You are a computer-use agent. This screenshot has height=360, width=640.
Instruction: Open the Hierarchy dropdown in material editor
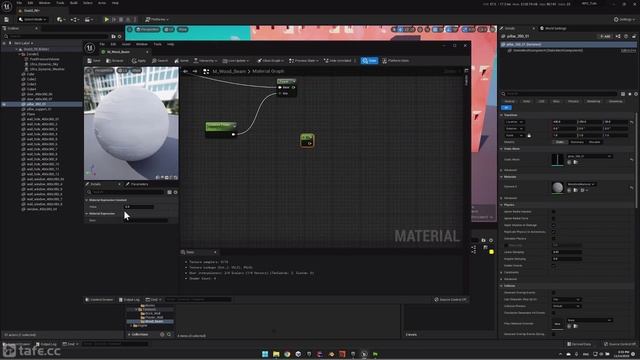pyautogui.click(x=205, y=60)
